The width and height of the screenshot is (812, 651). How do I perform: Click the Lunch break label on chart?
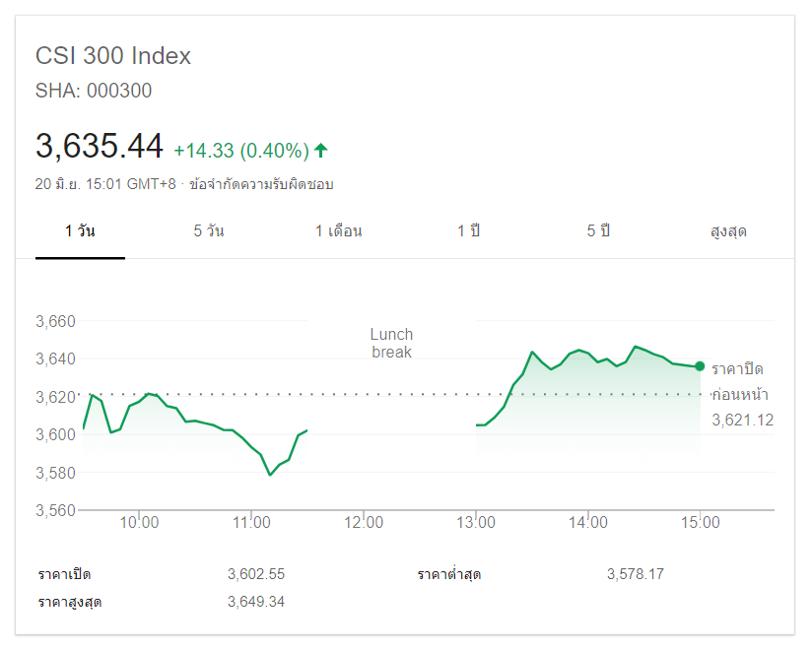tap(391, 343)
